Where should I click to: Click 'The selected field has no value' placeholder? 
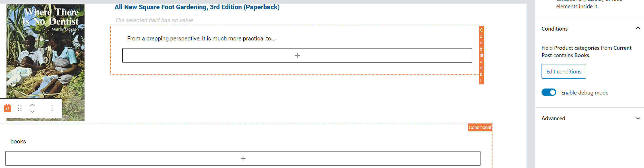(x=154, y=20)
